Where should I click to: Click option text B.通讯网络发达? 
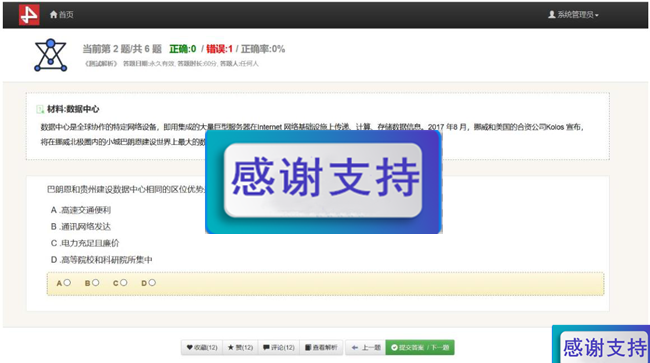pos(81,227)
